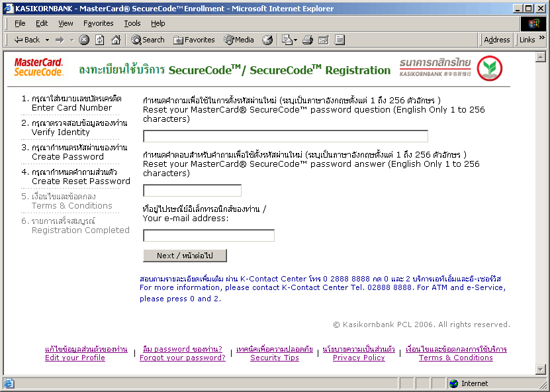This screenshot has height=392, width=550.
Task: Focus the e-mail address input field
Action: (x=208, y=236)
